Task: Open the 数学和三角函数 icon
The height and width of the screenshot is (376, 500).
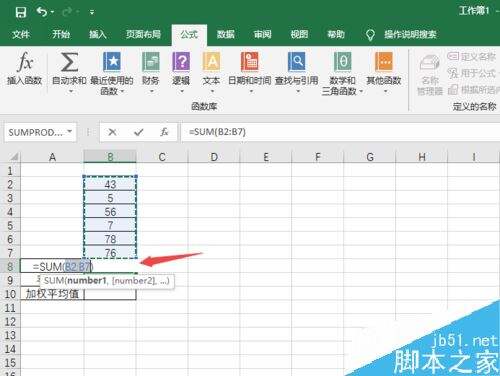Action: click(342, 62)
